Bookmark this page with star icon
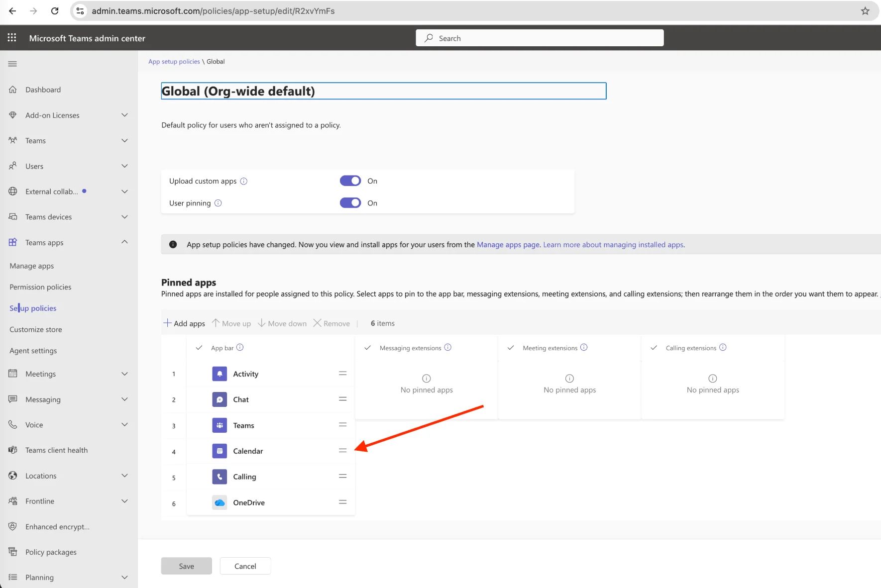Image resolution: width=881 pixels, height=588 pixels. 865,11
